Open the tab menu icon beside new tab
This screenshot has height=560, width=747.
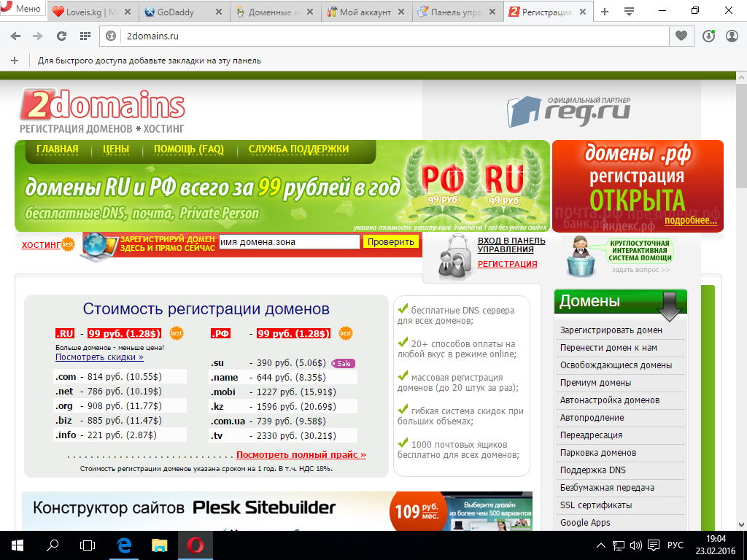(x=629, y=12)
